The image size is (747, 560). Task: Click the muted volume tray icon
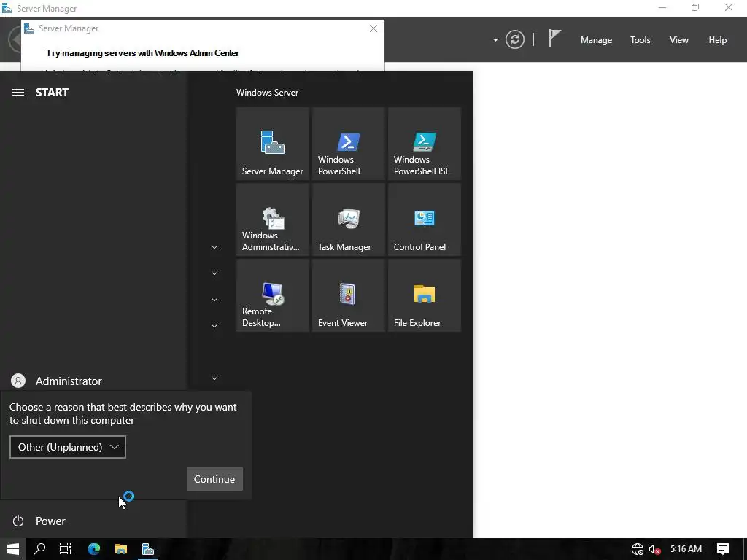655,549
